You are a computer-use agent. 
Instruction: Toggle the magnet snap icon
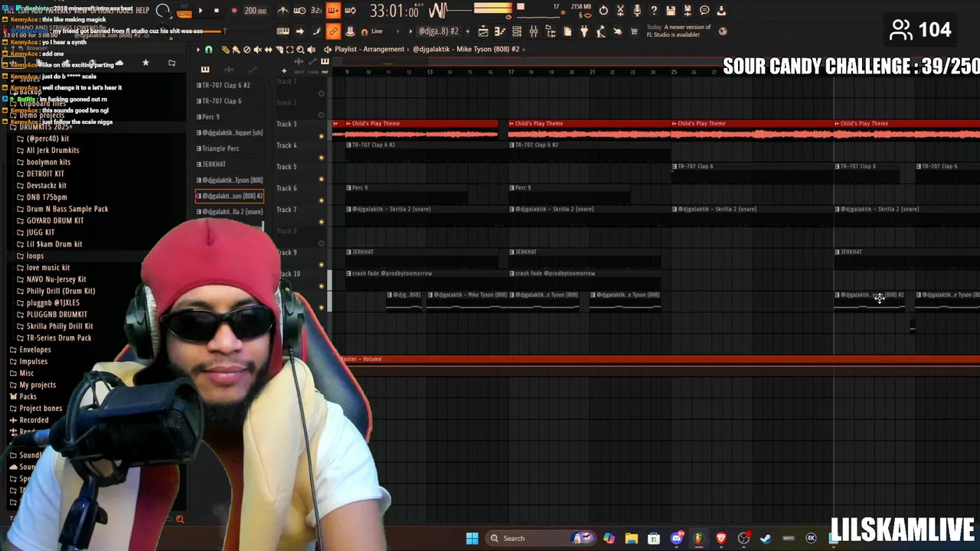point(364,31)
